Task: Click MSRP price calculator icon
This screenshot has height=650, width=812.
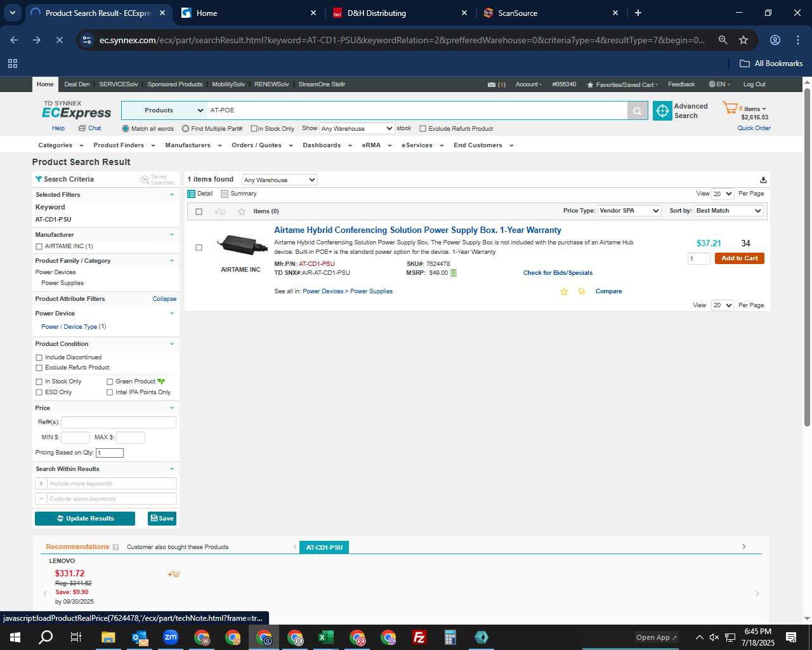Action: 454,273
